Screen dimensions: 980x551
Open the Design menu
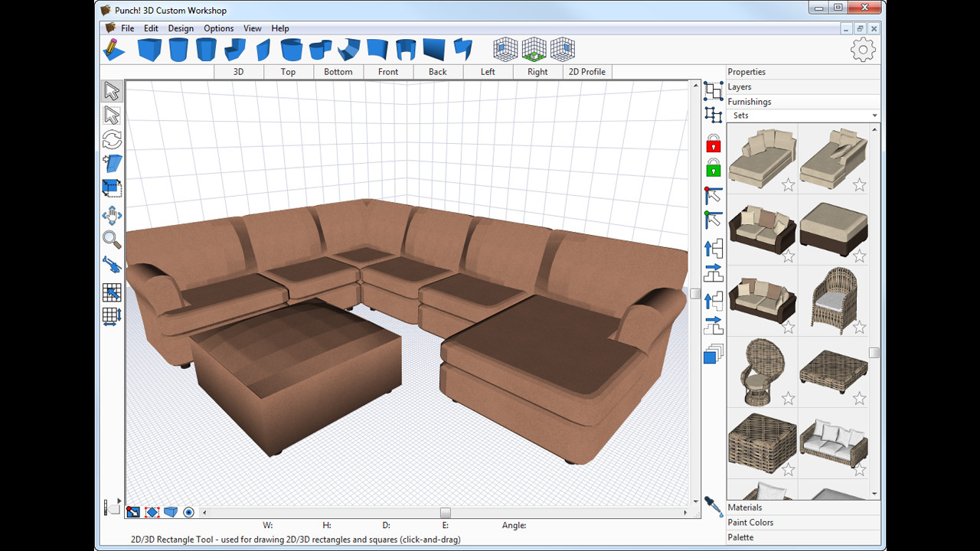coord(181,28)
